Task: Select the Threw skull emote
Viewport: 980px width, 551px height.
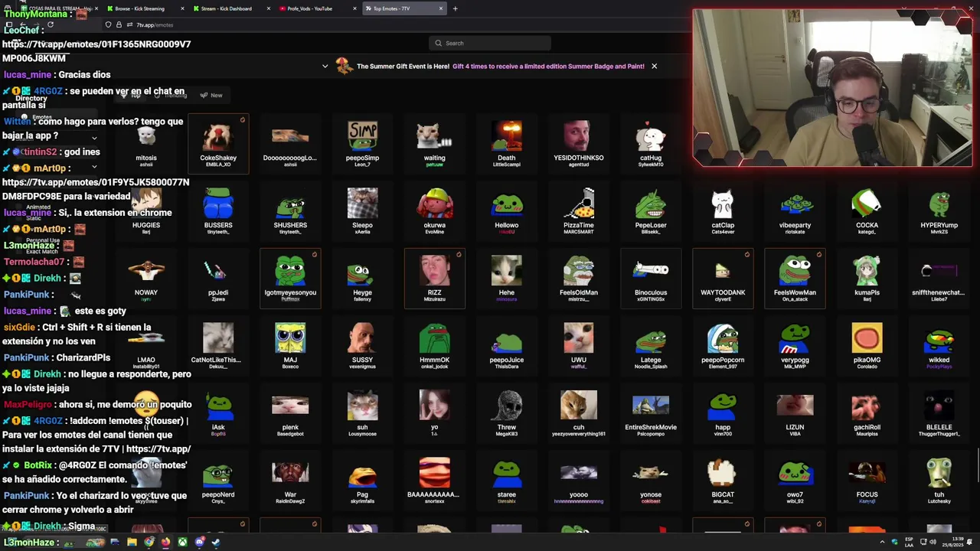Action: tap(506, 413)
